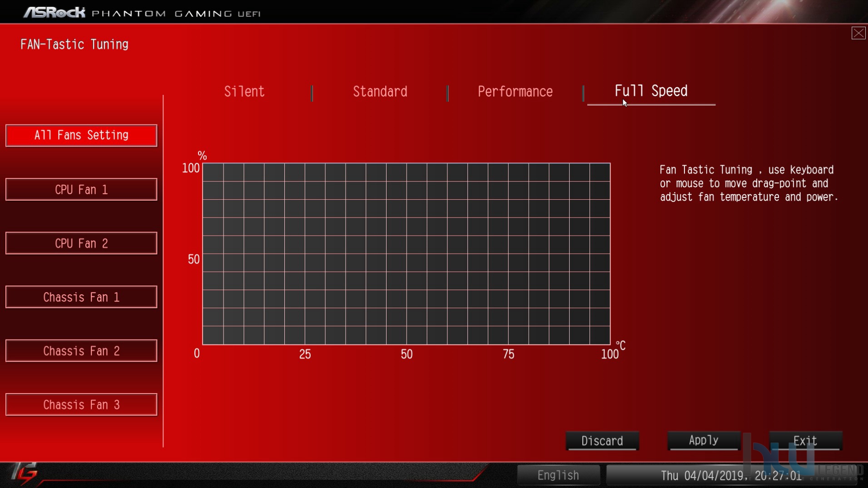Choose the Performance fan mode tab
The height and width of the screenshot is (488, 868).
(515, 92)
